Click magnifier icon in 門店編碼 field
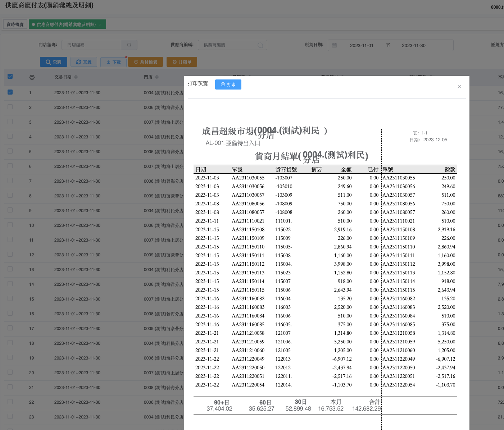Image resolution: width=504 pixels, height=430 pixels. [129, 45]
